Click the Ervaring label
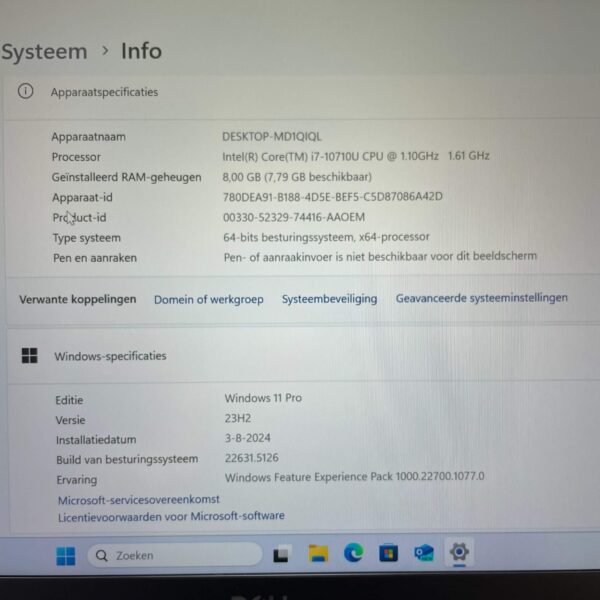The image size is (600, 600). coord(77,480)
